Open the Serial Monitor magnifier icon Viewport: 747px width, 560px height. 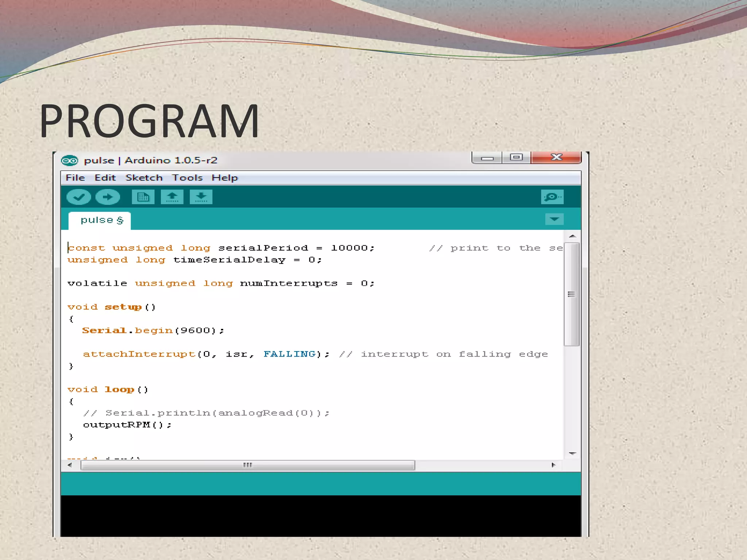[x=552, y=197]
